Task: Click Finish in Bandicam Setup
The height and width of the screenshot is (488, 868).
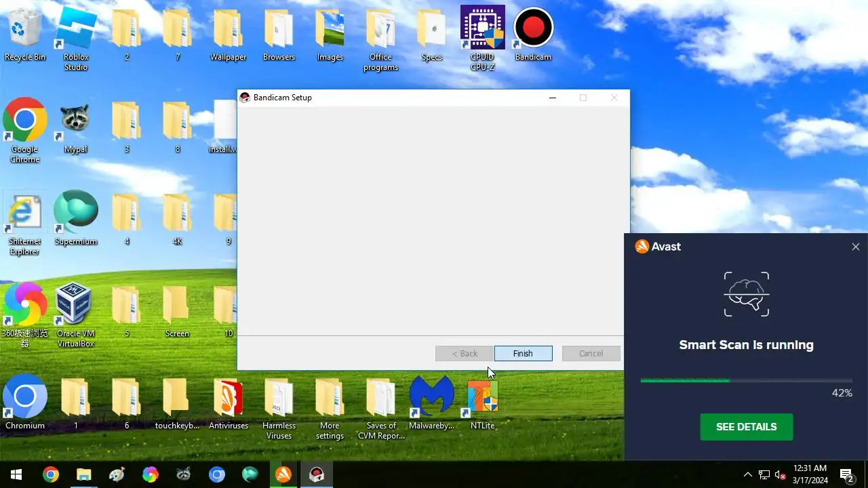Action: tap(523, 353)
